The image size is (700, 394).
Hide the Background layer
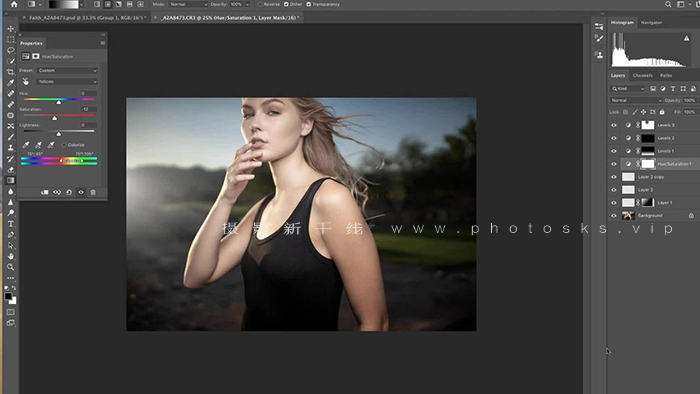point(614,216)
